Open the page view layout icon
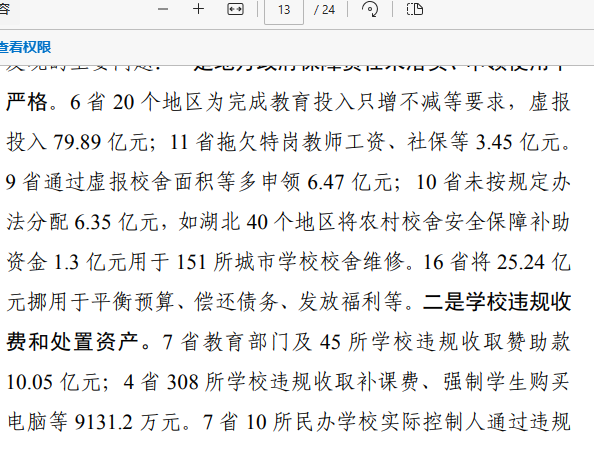Viewport: 594px width, 450px height. [x=415, y=9]
